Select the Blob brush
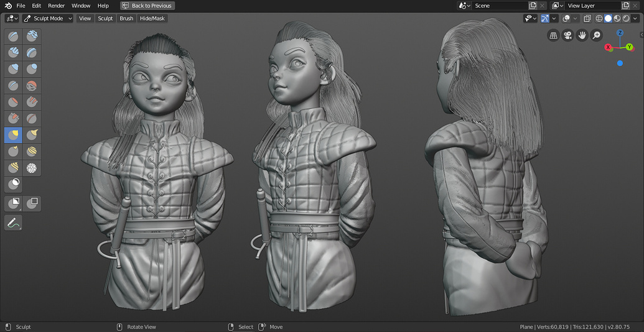The image size is (644, 332). point(32,70)
